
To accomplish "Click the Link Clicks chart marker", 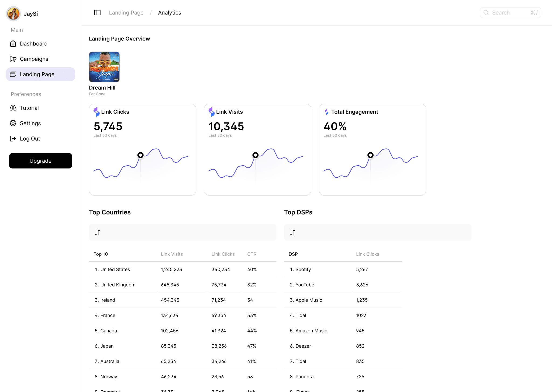I will coord(140,155).
